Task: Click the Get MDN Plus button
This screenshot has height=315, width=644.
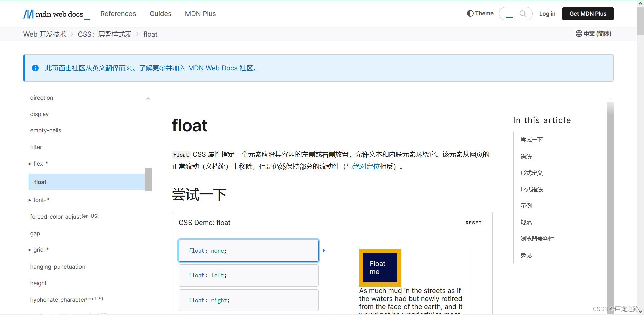Action: [x=588, y=14]
